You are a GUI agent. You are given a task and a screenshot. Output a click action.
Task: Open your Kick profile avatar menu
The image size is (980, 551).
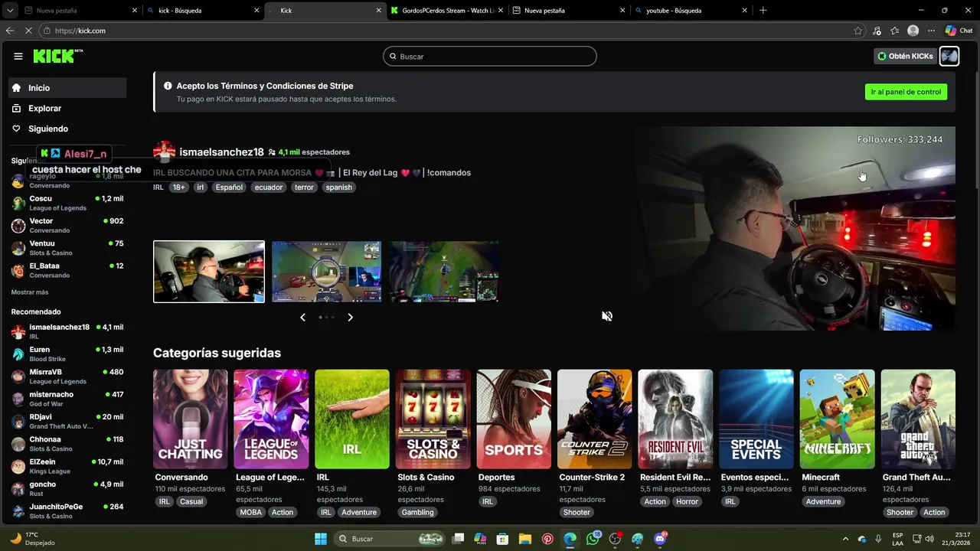coord(949,56)
